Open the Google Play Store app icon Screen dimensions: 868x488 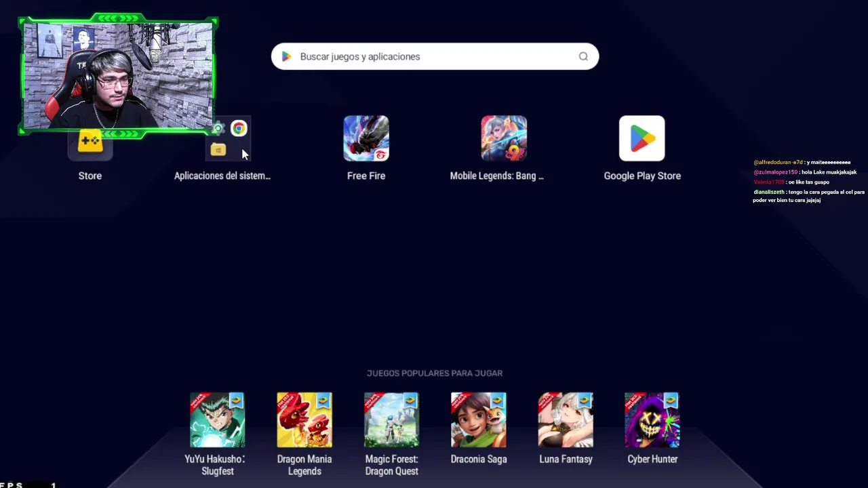pos(642,138)
